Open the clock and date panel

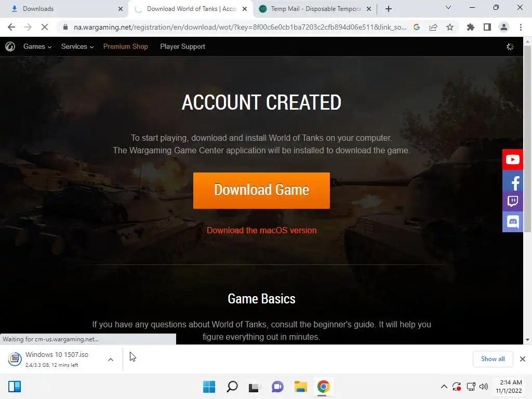point(509,387)
